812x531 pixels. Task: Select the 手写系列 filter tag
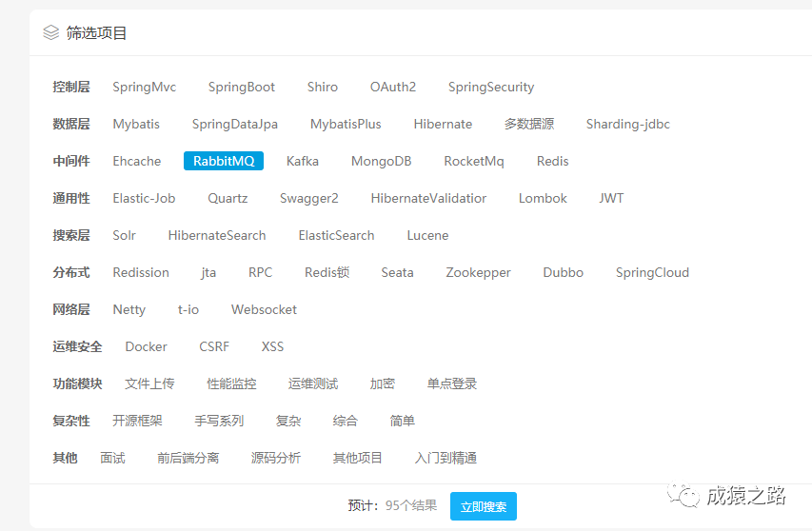(x=219, y=421)
